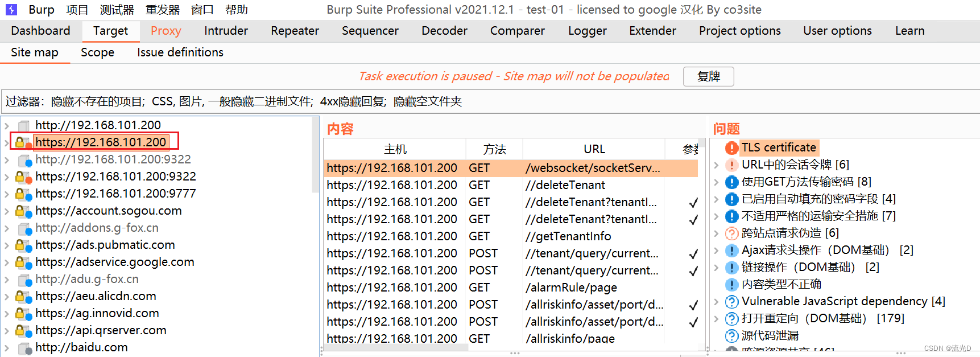Click the red severity icon of TLS certificate
The height and width of the screenshot is (357, 980).
(731, 148)
